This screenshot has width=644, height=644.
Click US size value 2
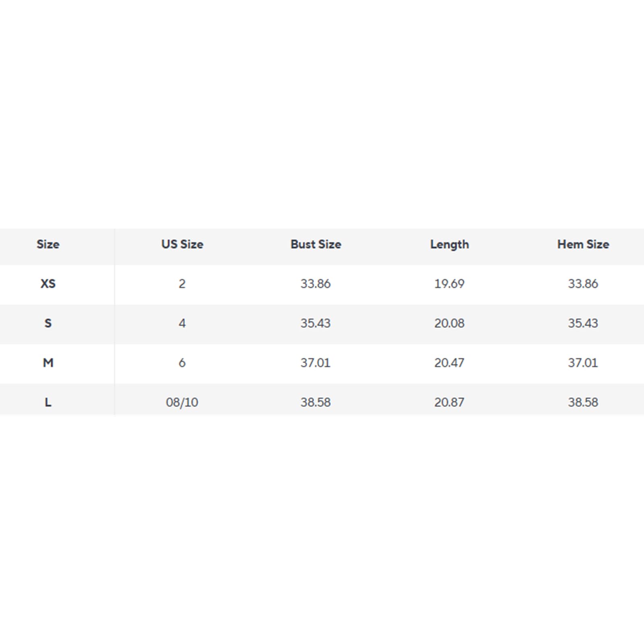click(182, 284)
